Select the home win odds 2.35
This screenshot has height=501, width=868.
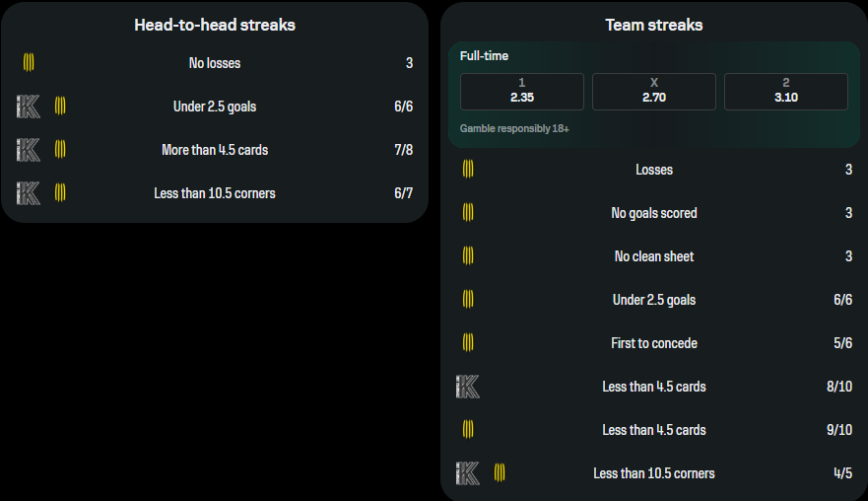(x=522, y=92)
